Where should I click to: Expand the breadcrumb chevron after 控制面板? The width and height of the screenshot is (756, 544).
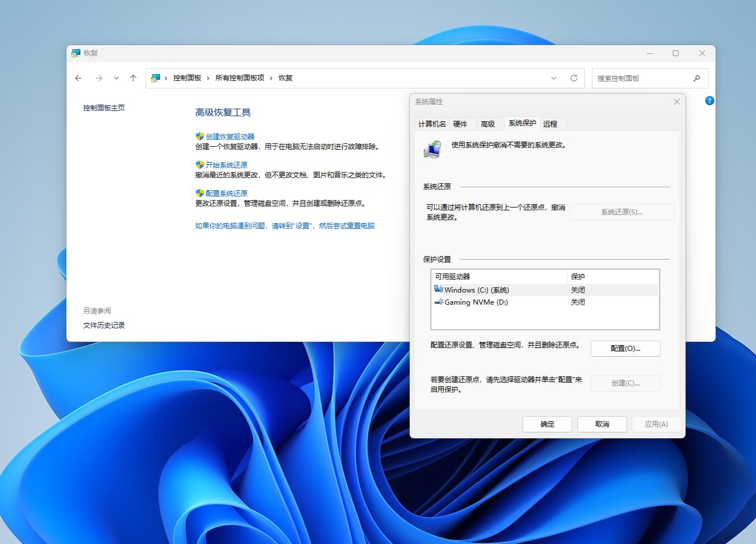tap(209, 77)
